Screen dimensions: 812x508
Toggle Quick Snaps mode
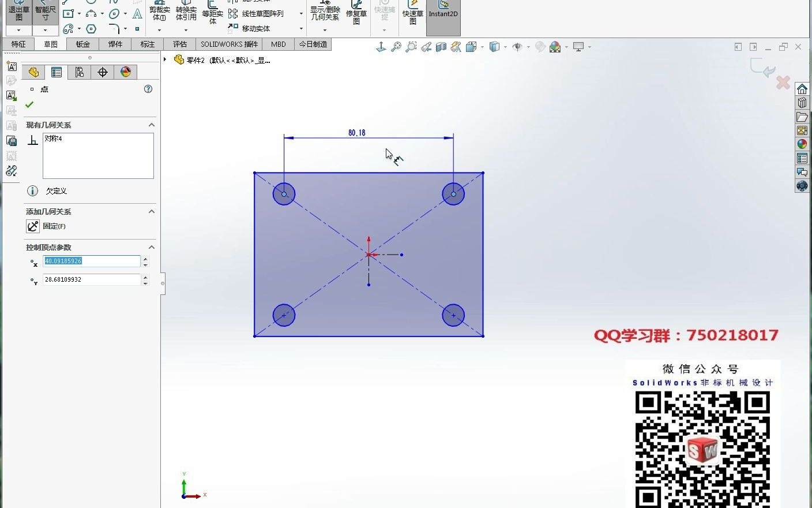384,14
